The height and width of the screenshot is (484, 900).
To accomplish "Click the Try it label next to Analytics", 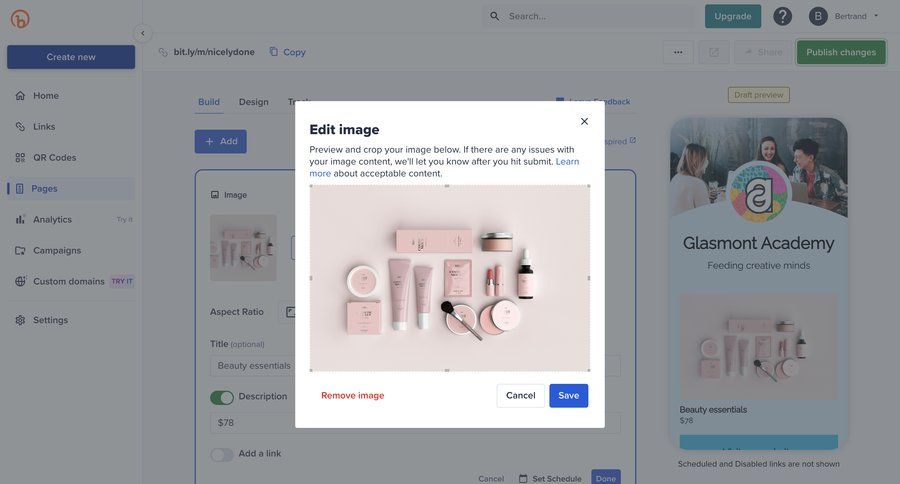I will coord(125,219).
